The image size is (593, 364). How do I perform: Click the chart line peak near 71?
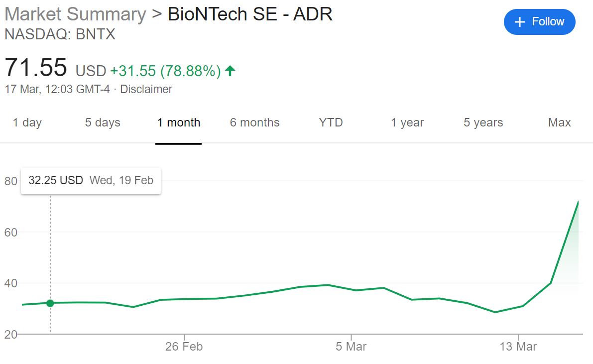tap(578, 202)
